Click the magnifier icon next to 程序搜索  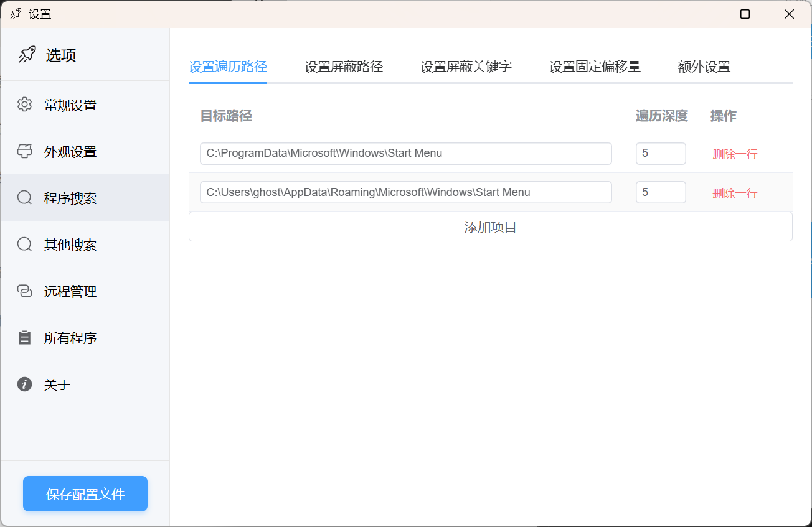tap(24, 198)
